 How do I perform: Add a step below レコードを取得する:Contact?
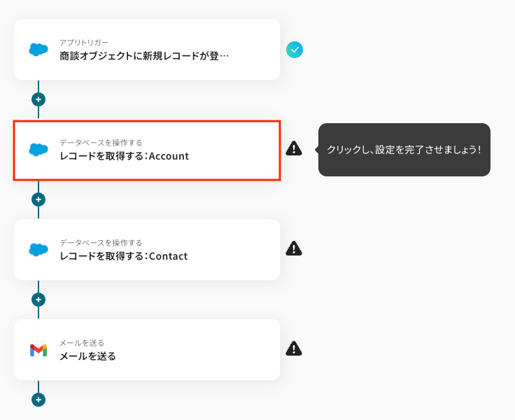tap(38, 300)
